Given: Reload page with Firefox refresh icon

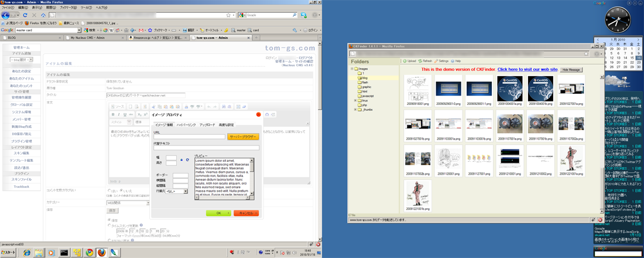Looking at the screenshot, I should point(25,15).
